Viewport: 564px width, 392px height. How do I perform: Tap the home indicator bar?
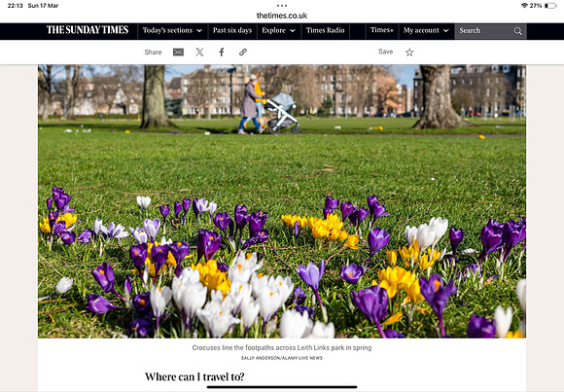click(x=282, y=387)
